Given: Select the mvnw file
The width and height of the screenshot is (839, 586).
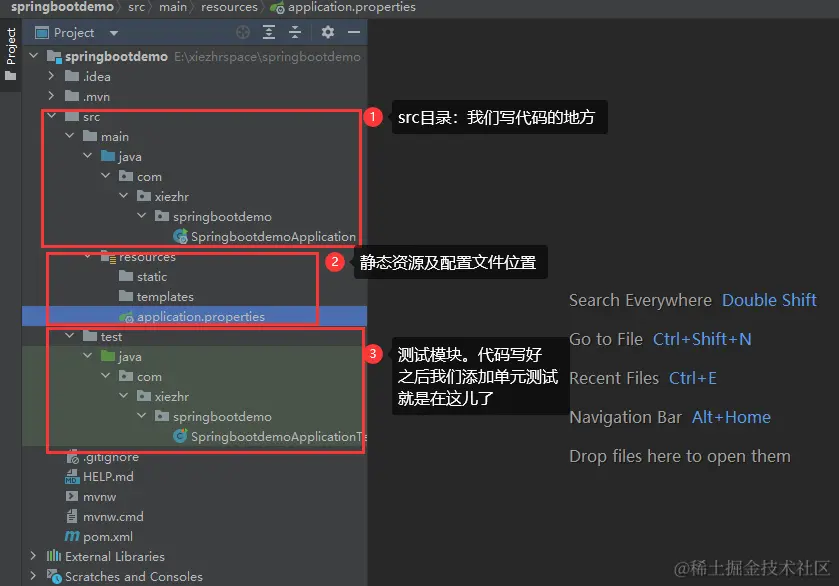Looking at the screenshot, I should coord(100,497).
